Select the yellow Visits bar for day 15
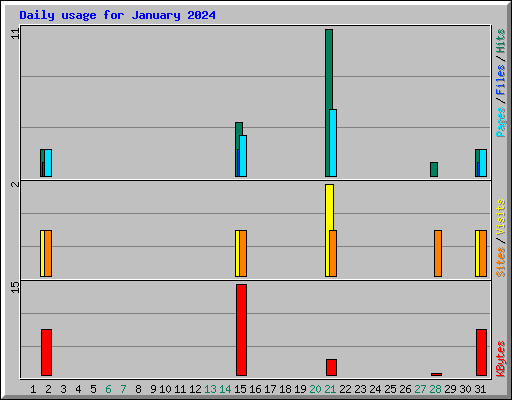Screen dimensions: 512x400 tap(237, 253)
